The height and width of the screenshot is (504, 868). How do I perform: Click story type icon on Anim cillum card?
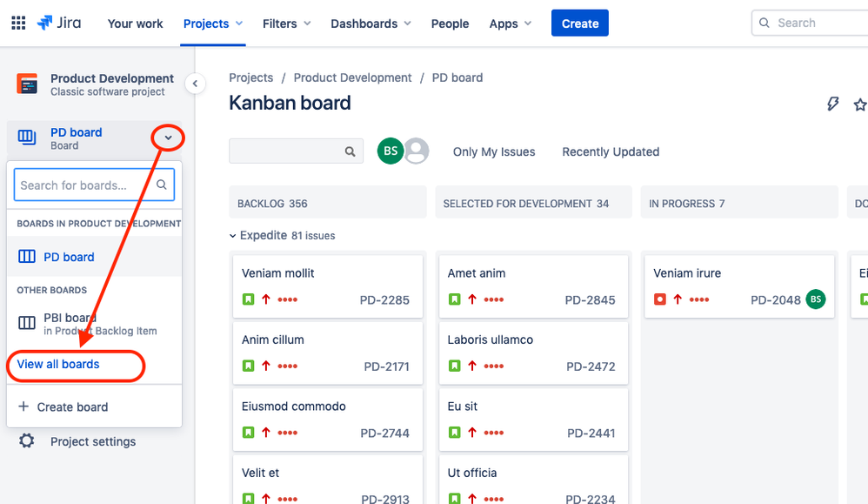coord(248,366)
